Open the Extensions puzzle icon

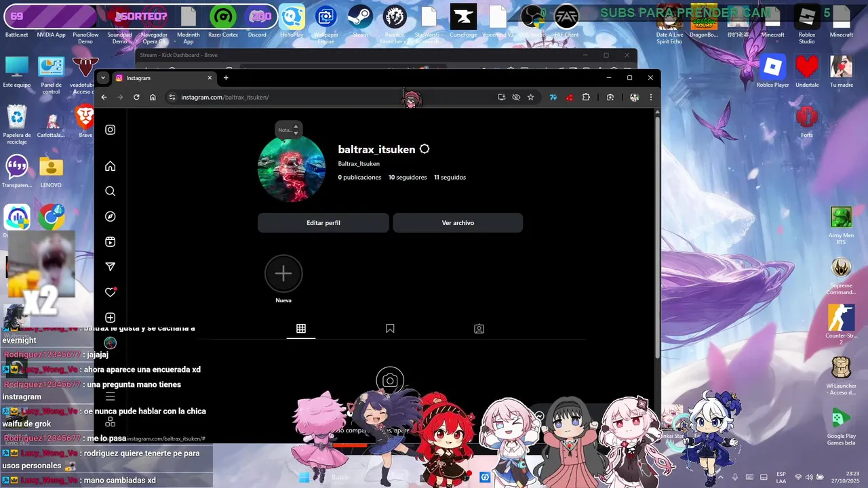pos(586,97)
